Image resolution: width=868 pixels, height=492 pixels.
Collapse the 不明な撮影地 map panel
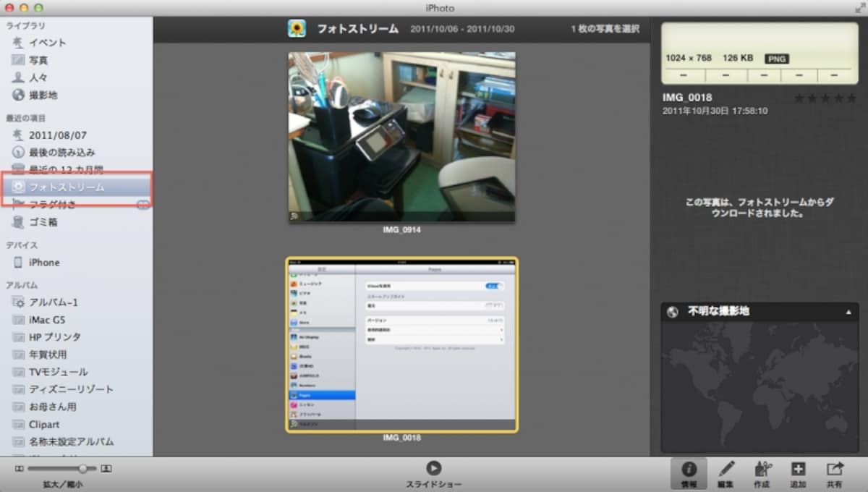point(848,312)
